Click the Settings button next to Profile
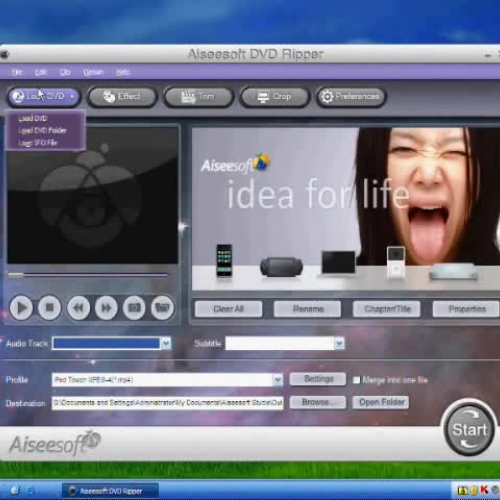The image size is (500, 500). 318,379
